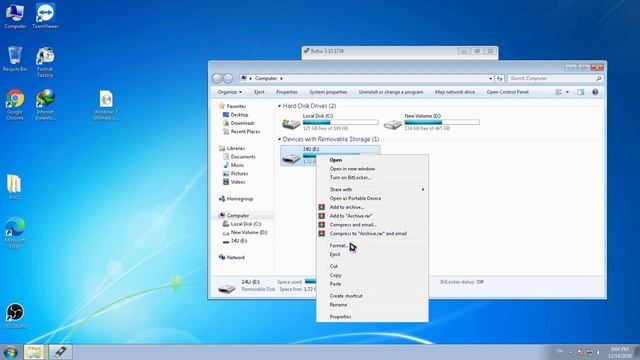Select Internet Download Manager desktop icon
The height and width of the screenshot is (360, 640).
(45, 104)
